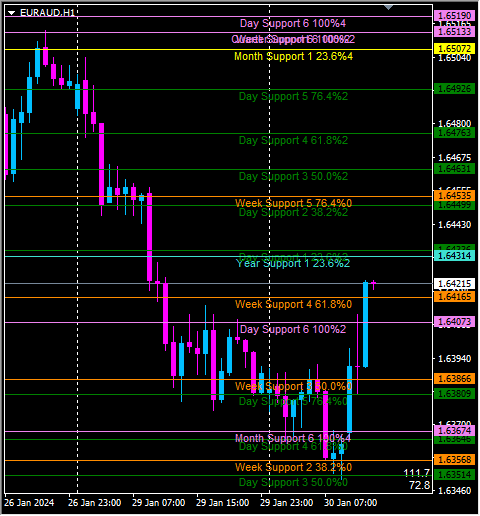This screenshot has height=516, width=480.
Task: Click the Week Support 5 76.4%0 label
Action: pos(293,203)
